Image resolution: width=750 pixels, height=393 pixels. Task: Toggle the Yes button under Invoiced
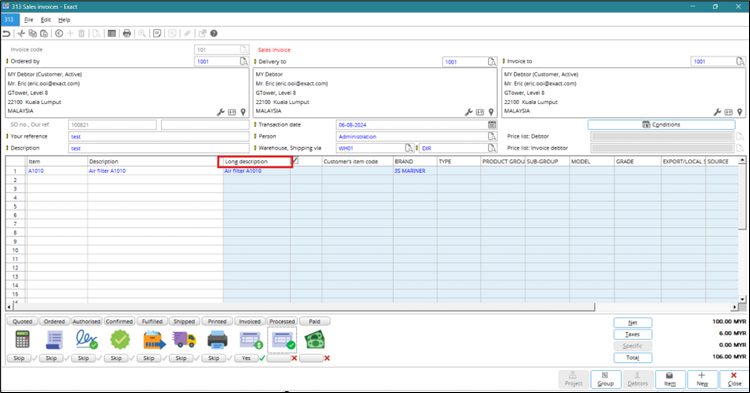coord(246,358)
